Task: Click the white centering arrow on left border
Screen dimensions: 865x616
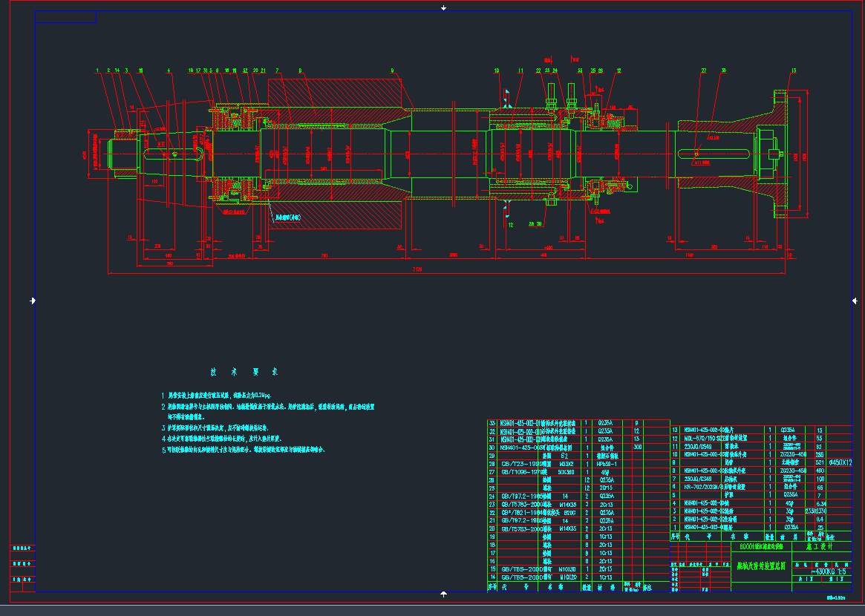Action: (33, 301)
